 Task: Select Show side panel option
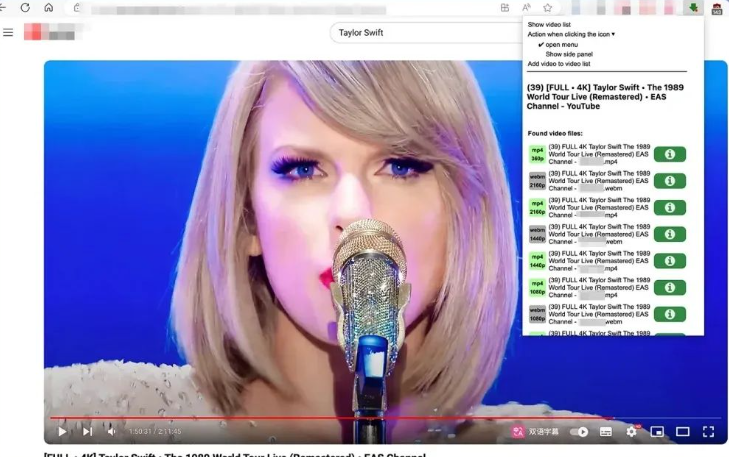(569, 54)
